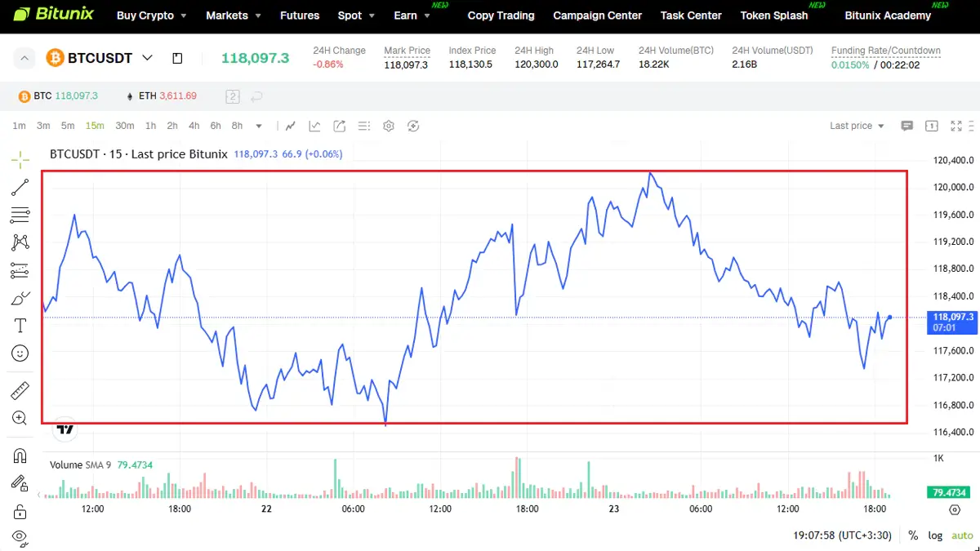Expand more timeframe intervals dropdown arrow
Viewport: 980px width, 551px height.
259,126
